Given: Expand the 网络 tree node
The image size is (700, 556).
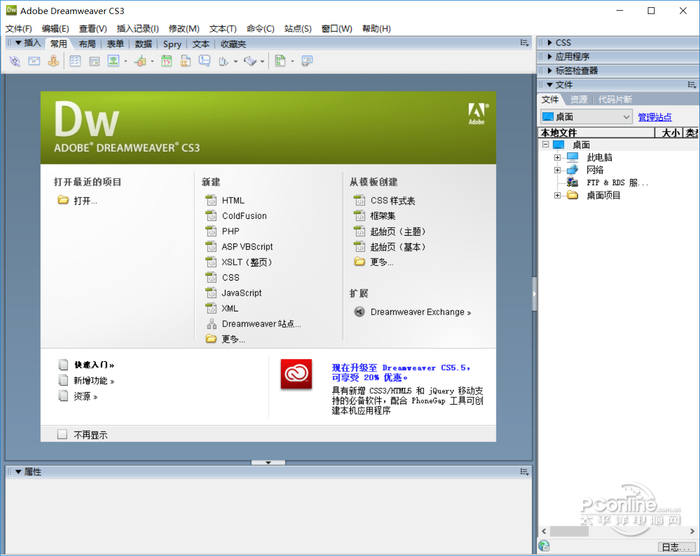Looking at the screenshot, I should (557, 170).
